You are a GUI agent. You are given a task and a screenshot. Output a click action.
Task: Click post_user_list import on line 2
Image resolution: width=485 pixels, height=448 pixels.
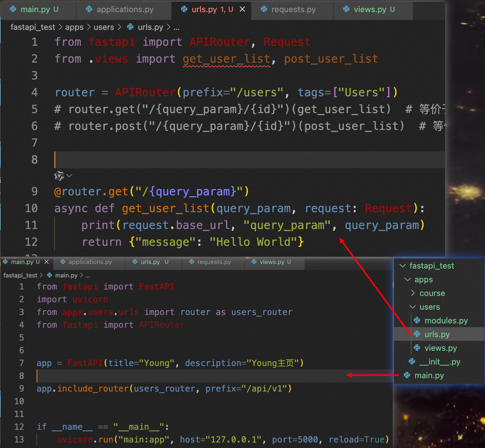(331, 59)
